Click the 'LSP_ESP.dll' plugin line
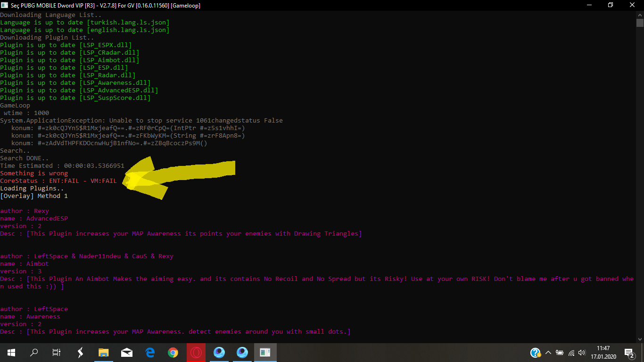The width and height of the screenshot is (644, 362). click(64, 68)
